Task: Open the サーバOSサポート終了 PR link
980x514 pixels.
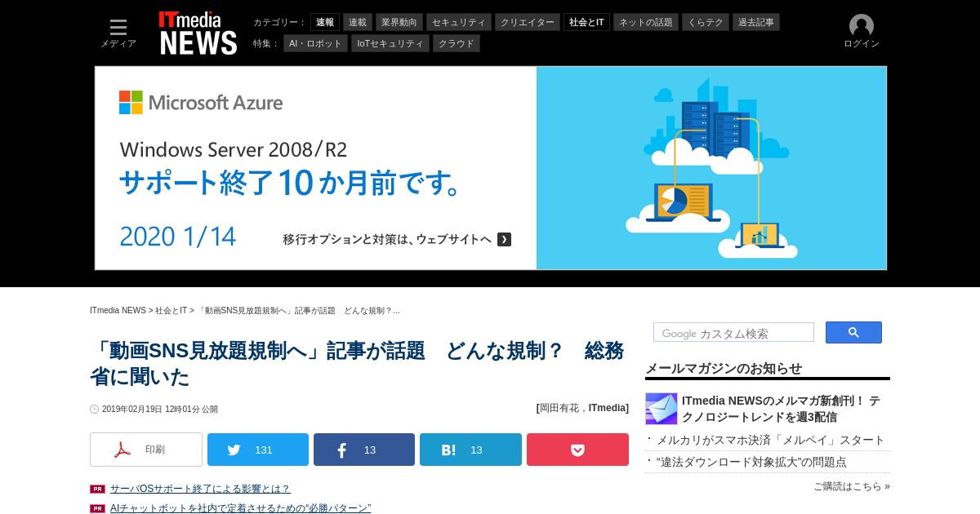Action: click(x=200, y=489)
